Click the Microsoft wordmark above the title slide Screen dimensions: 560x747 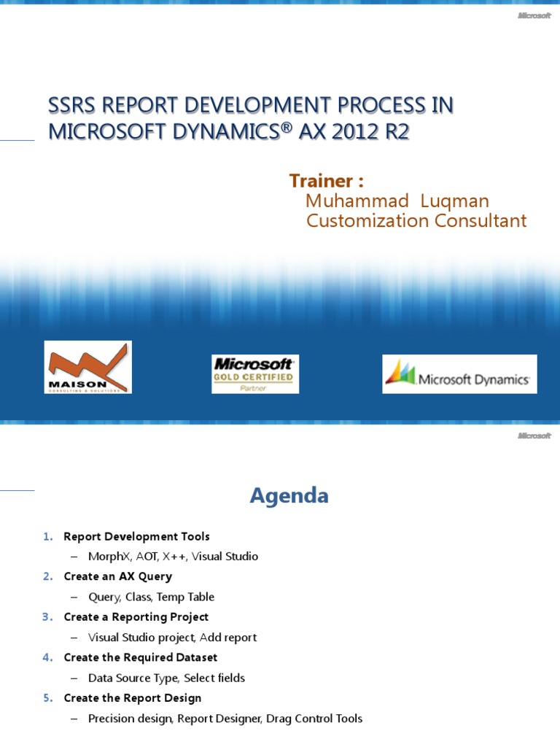(x=534, y=16)
